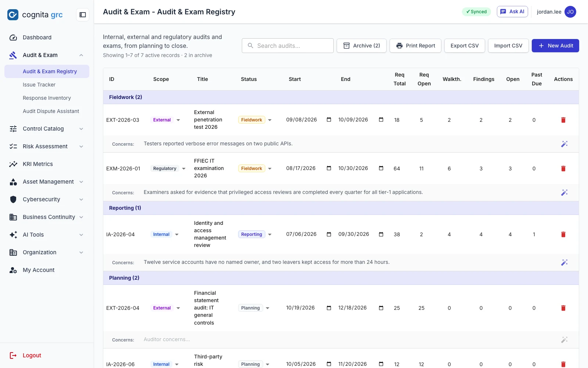Click the AI wand for service accounts concern
Screen dimensions: 588x368
point(564,262)
